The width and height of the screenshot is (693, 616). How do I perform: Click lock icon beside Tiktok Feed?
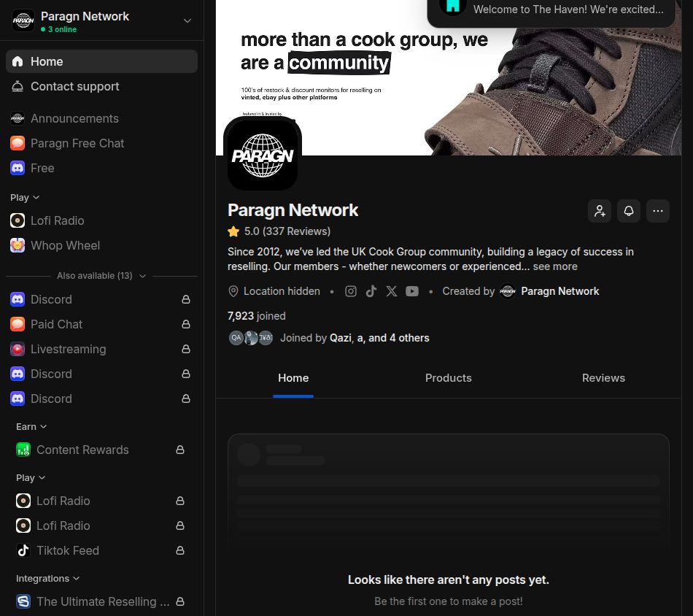coord(180,550)
